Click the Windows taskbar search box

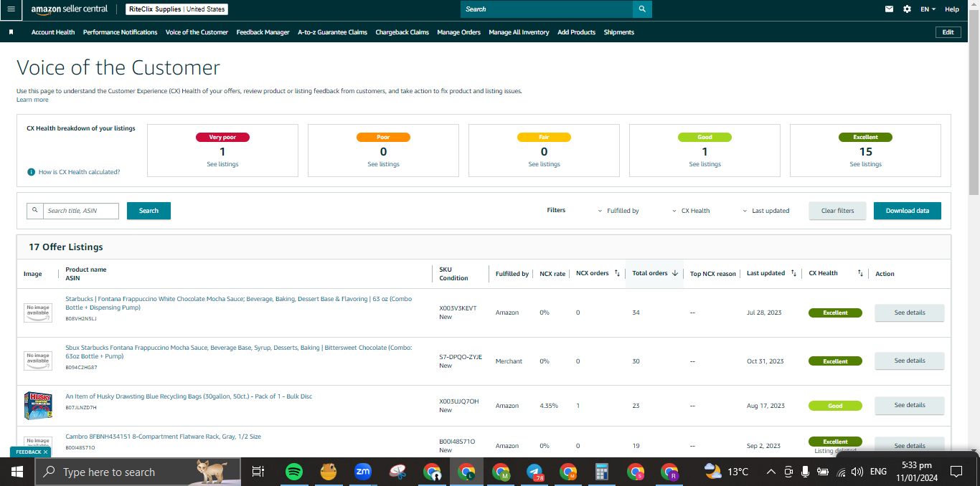tap(138, 472)
